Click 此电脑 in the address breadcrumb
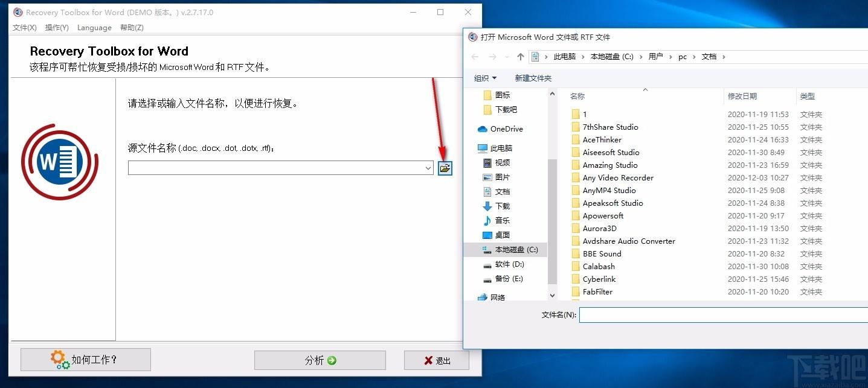Screen dimensions: 868x388 (564, 57)
